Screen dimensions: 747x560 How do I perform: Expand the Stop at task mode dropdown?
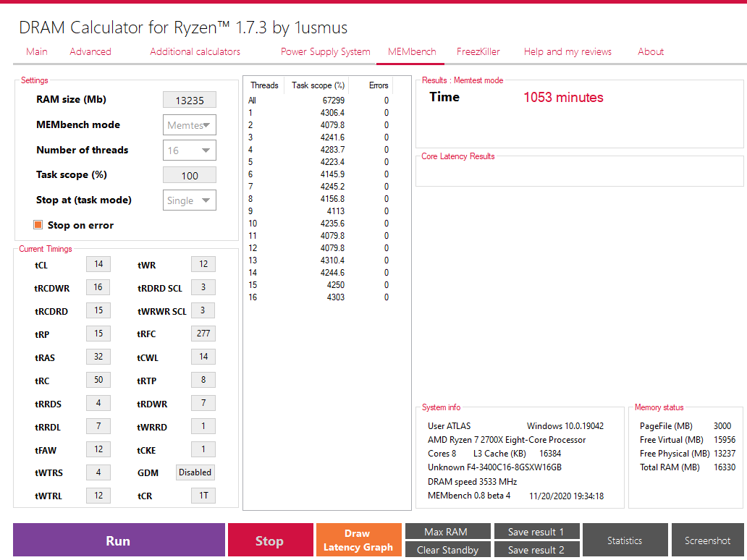click(x=190, y=200)
